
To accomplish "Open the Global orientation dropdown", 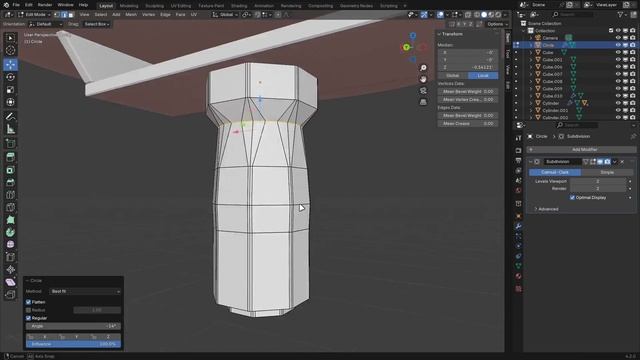I will pyautogui.click(x=225, y=15).
